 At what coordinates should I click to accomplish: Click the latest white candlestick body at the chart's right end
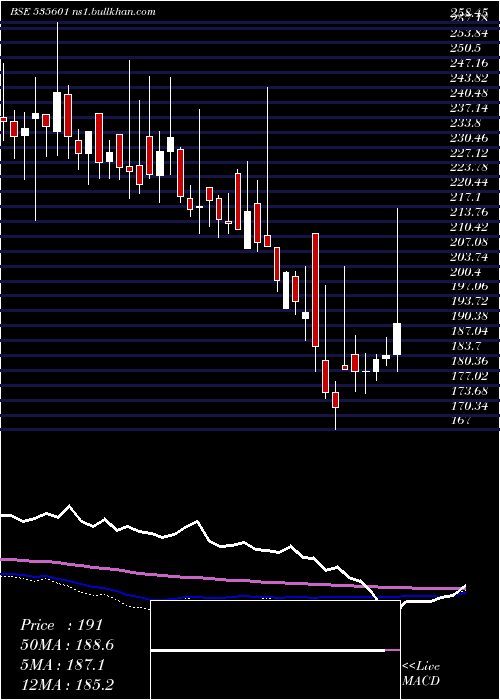[x=397, y=339]
